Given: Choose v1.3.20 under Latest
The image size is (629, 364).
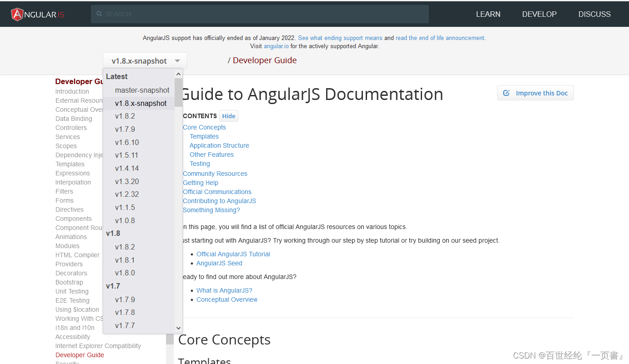Looking at the screenshot, I should [127, 181].
